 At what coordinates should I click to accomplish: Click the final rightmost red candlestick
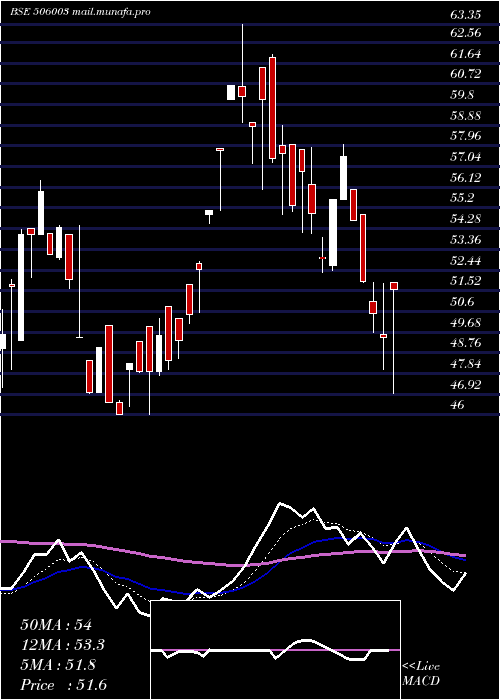[394, 338]
